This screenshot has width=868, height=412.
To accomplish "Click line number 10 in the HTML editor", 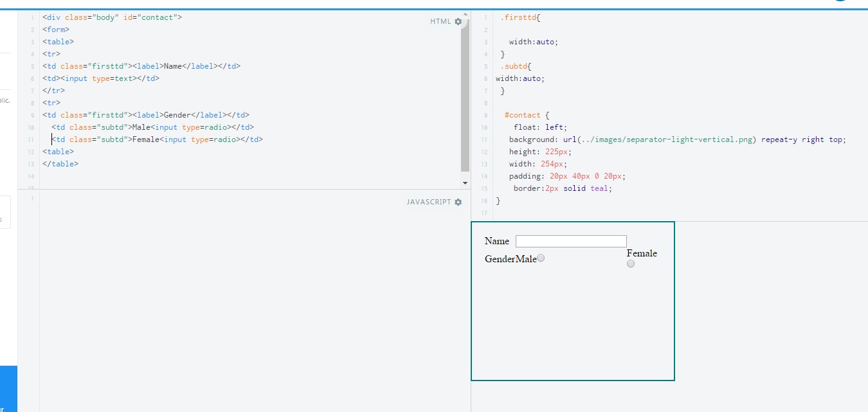I will click(31, 127).
